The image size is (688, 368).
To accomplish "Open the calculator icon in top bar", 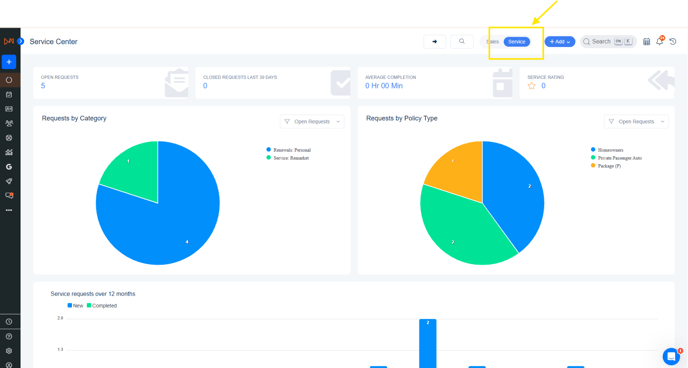I will [646, 42].
